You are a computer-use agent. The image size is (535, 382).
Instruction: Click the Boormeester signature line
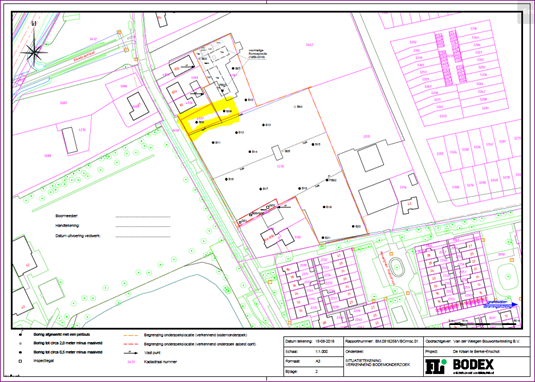pos(143,217)
